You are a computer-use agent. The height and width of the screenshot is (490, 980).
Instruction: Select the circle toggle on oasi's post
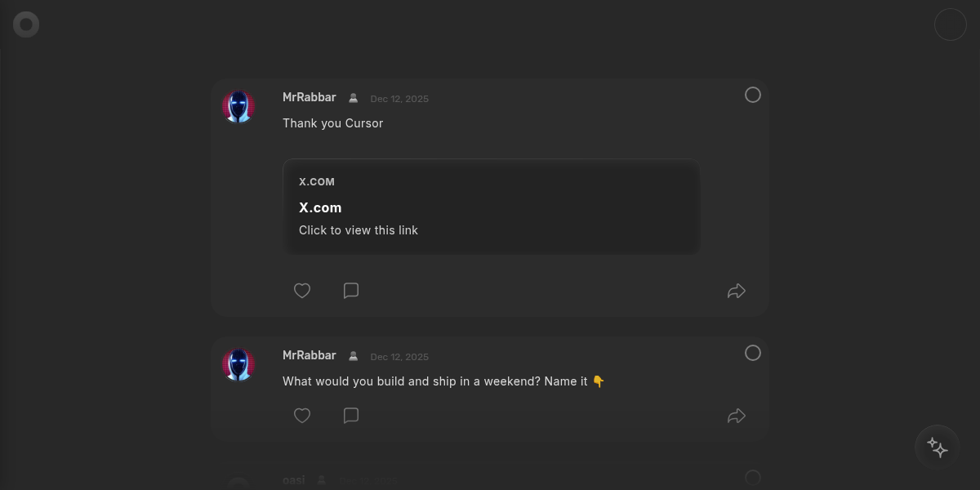pyautogui.click(x=752, y=478)
